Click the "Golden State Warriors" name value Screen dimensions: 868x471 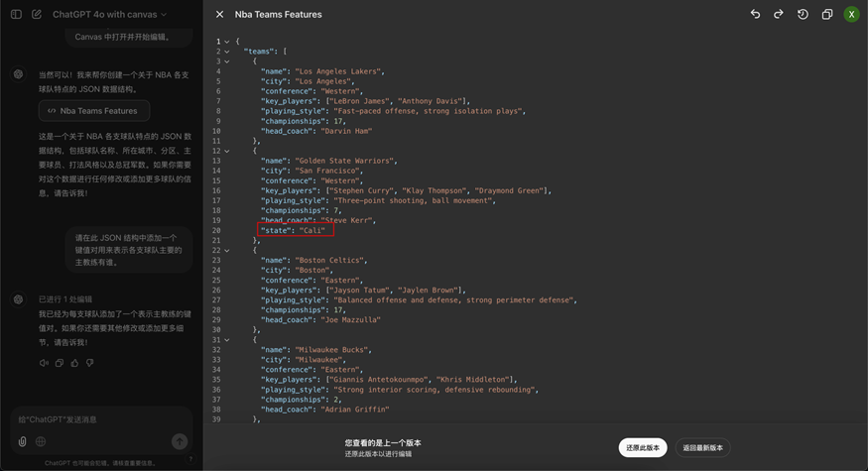coord(344,161)
